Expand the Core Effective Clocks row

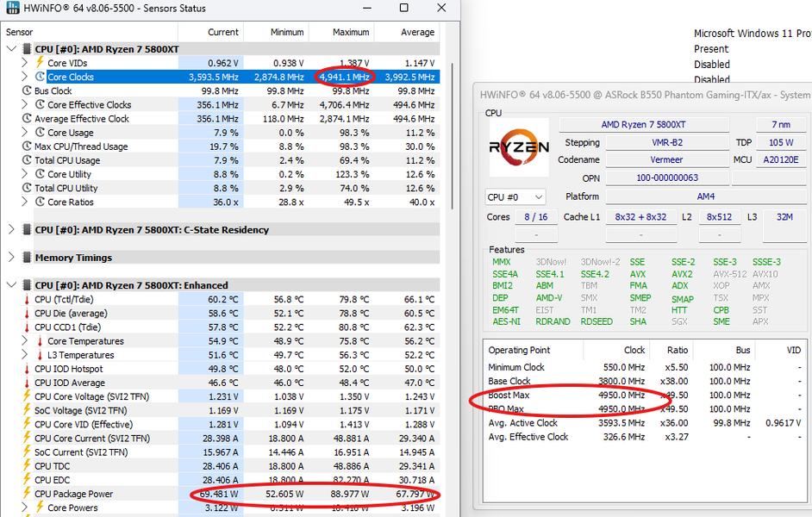pyautogui.click(x=25, y=104)
